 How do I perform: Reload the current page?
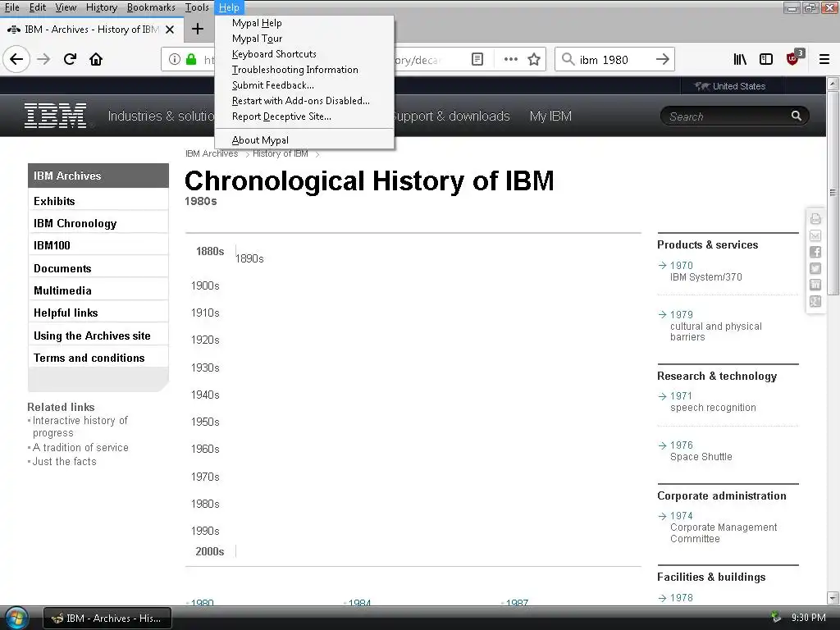coord(70,59)
